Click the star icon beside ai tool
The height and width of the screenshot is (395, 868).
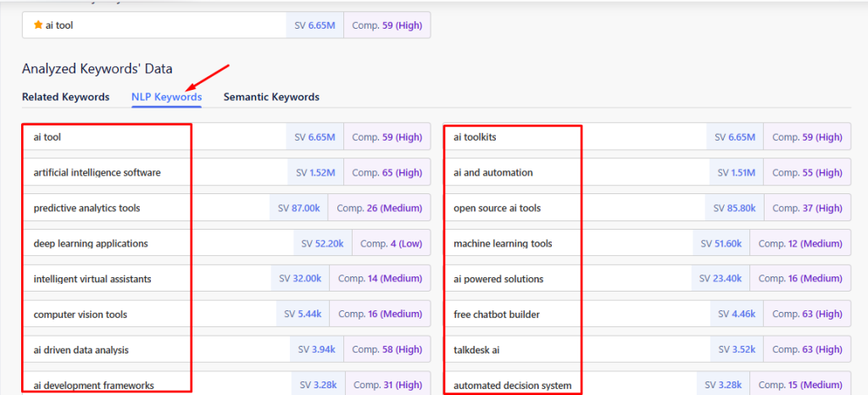37,25
